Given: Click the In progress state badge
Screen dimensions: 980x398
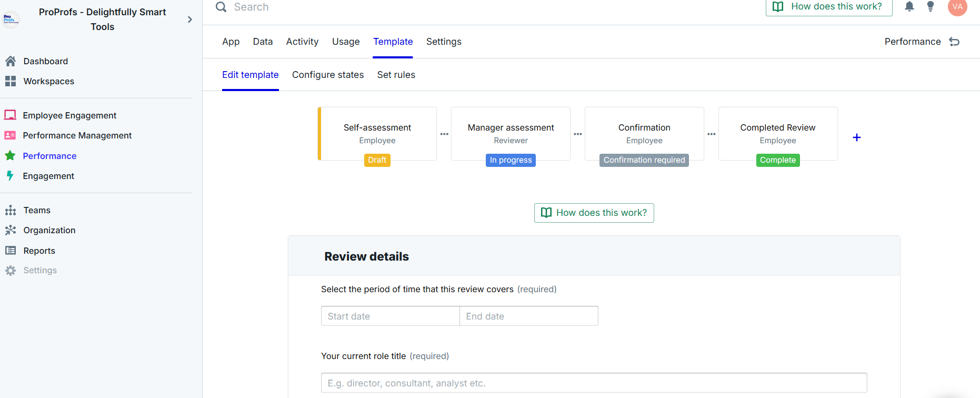Looking at the screenshot, I should pyautogui.click(x=511, y=160).
